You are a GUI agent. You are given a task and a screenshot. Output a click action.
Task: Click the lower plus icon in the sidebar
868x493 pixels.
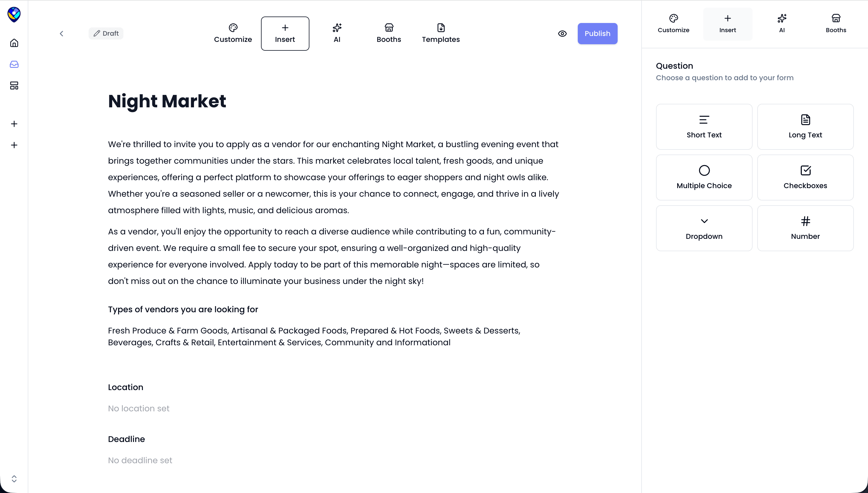[x=14, y=145]
